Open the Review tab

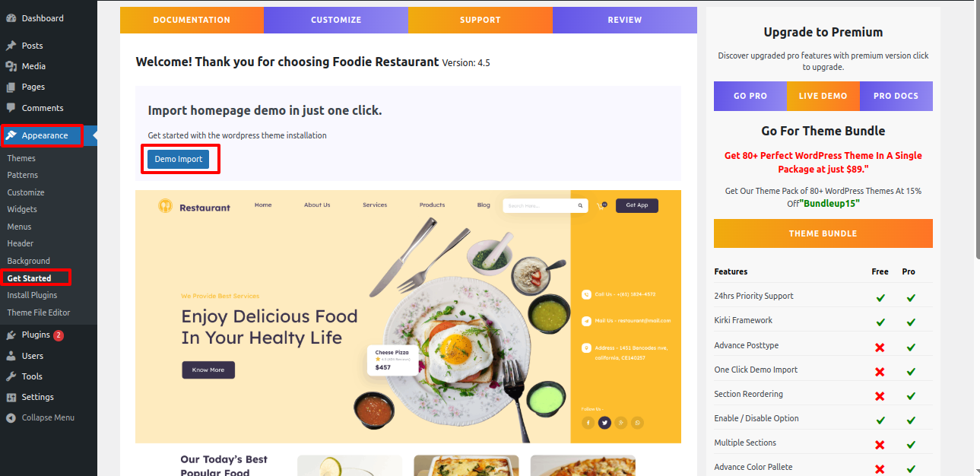[625, 20]
